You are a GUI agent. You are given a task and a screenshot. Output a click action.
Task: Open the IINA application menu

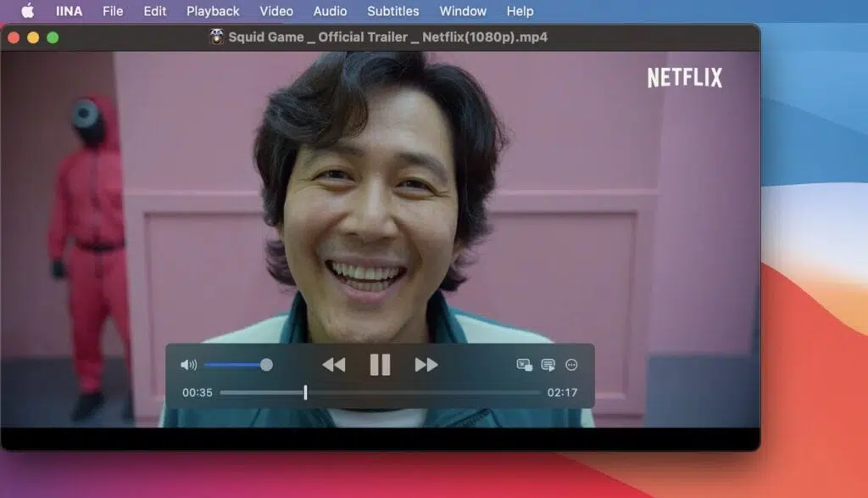point(69,11)
